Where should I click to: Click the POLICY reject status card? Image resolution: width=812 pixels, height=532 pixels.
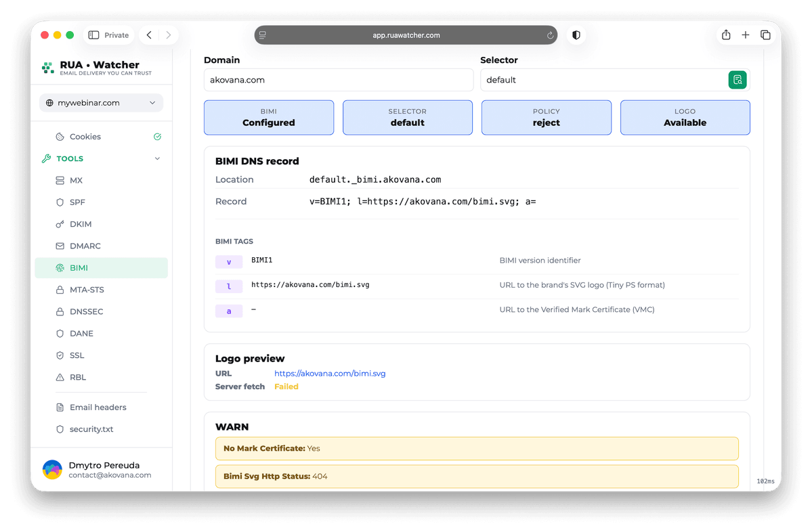click(547, 118)
